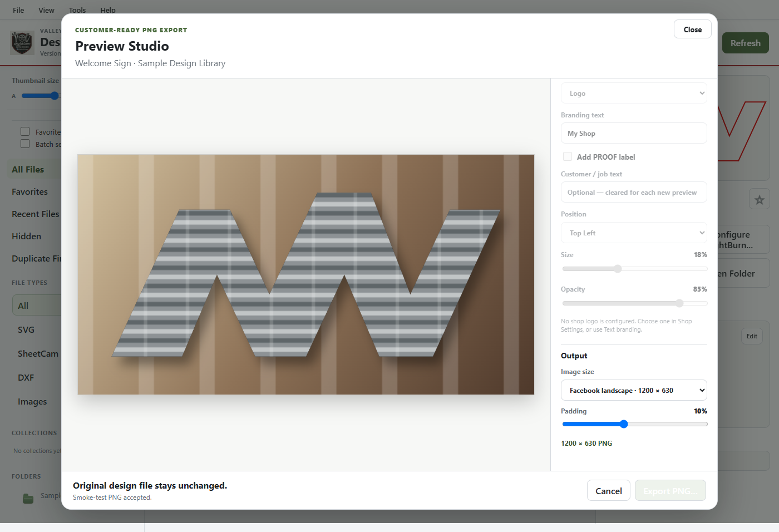Open the Image size dropdown
Viewport: 779px width, 532px height.
point(634,390)
